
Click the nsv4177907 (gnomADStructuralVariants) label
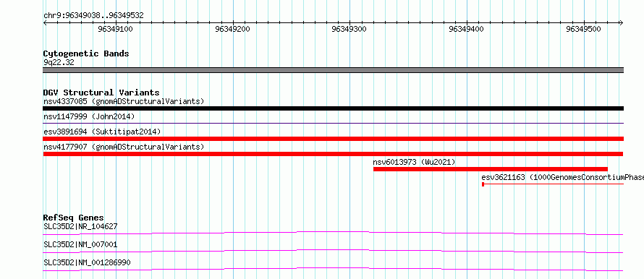point(124,147)
